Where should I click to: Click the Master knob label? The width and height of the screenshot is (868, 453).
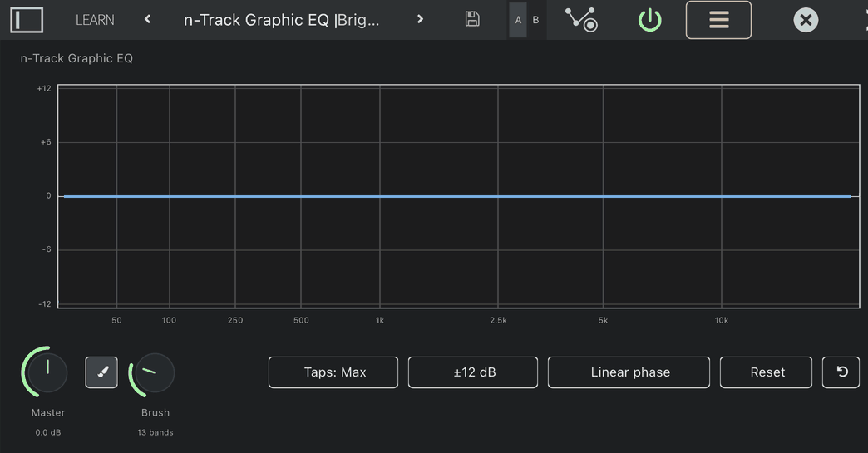click(x=48, y=412)
